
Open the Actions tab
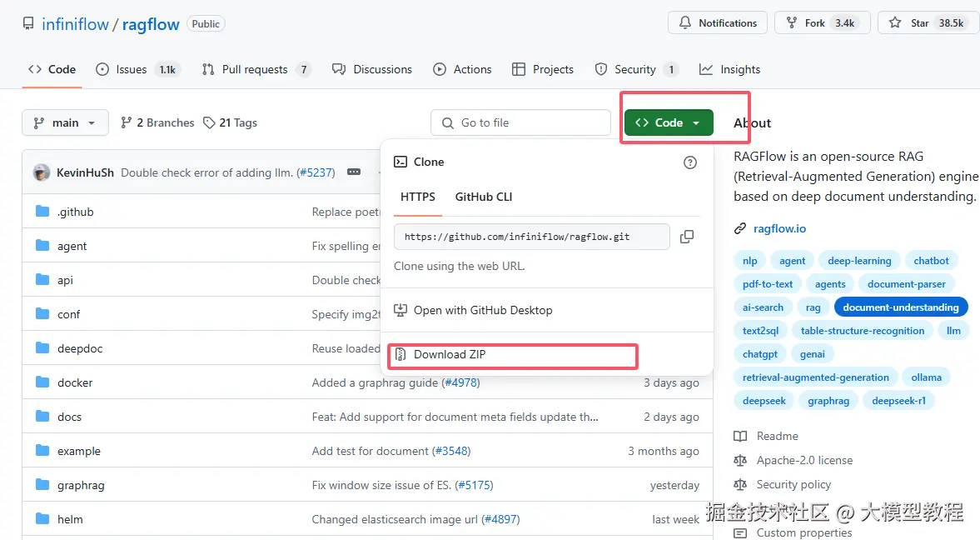(462, 69)
